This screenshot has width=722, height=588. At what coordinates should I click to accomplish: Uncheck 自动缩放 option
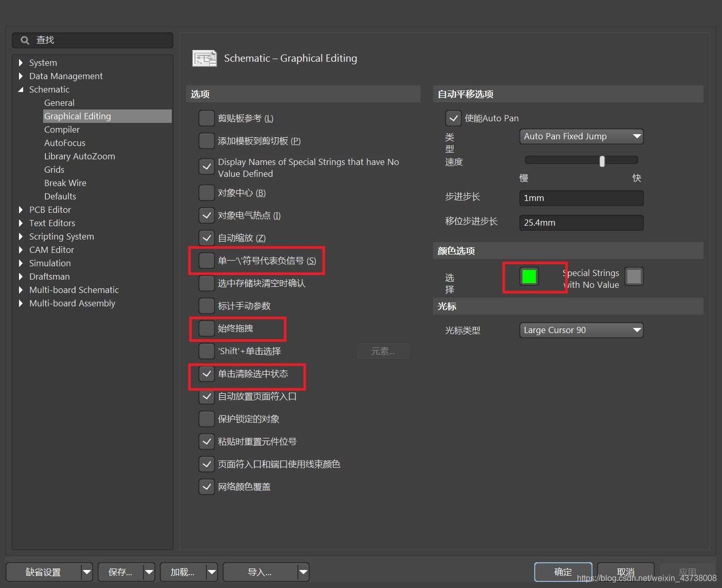(206, 238)
